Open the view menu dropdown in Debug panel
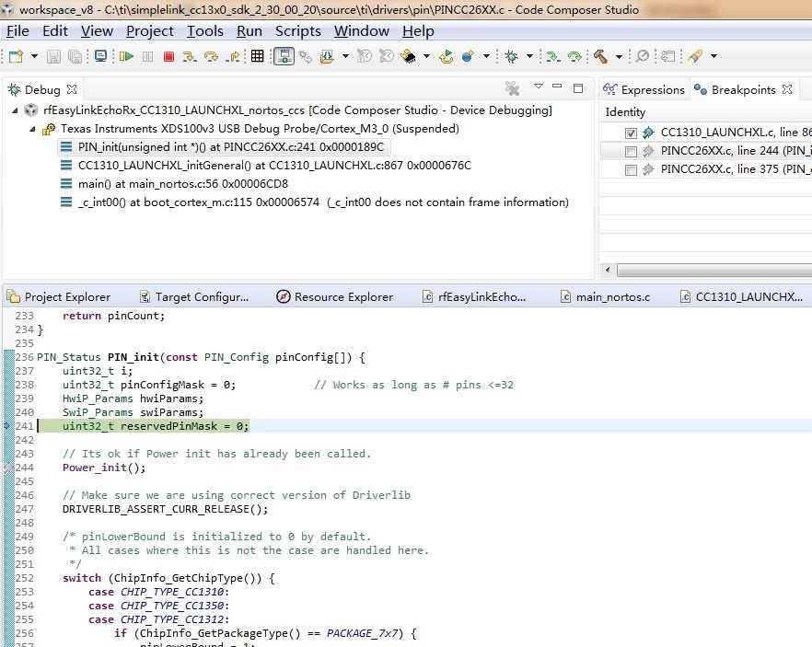The image size is (812, 647). click(537, 88)
